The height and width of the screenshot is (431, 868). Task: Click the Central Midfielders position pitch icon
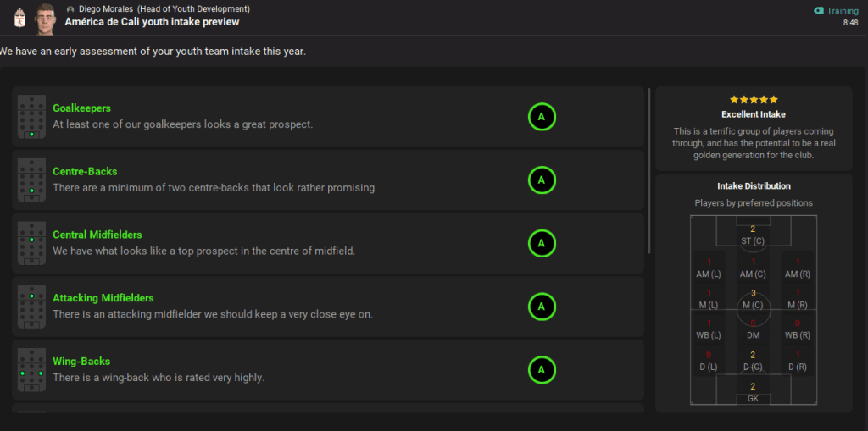pyautogui.click(x=31, y=244)
